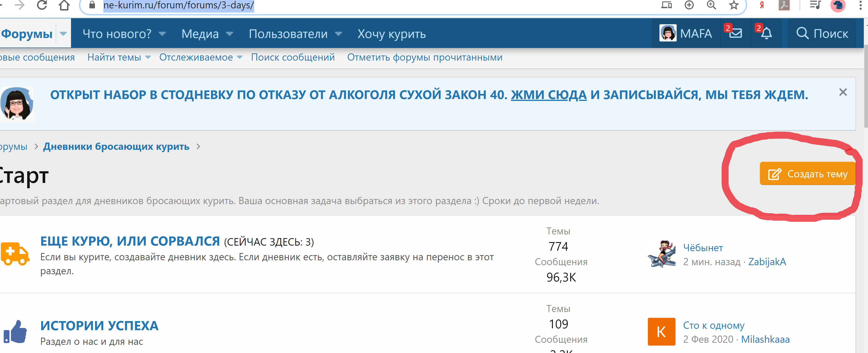The width and height of the screenshot is (868, 353).
Task: Click the thumbs-up icon of ИСТОРИИ УСПЕХА
Action: (16, 332)
